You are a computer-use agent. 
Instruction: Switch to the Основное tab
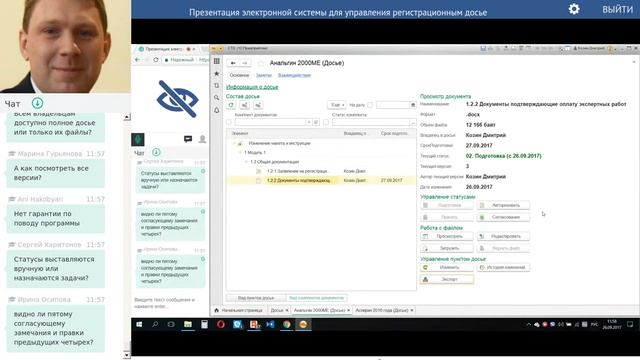coord(239,76)
